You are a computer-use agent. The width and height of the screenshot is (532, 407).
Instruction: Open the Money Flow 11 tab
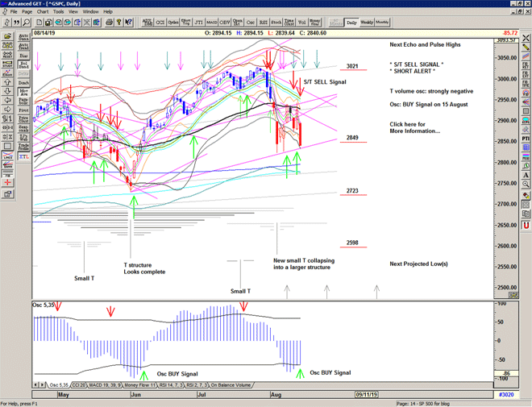point(143,385)
